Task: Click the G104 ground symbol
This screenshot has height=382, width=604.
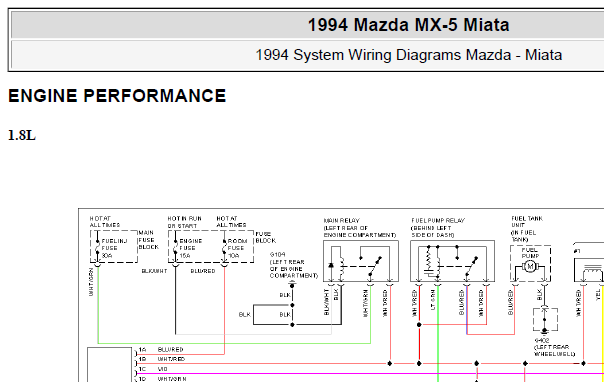Action: pyautogui.click(x=292, y=285)
